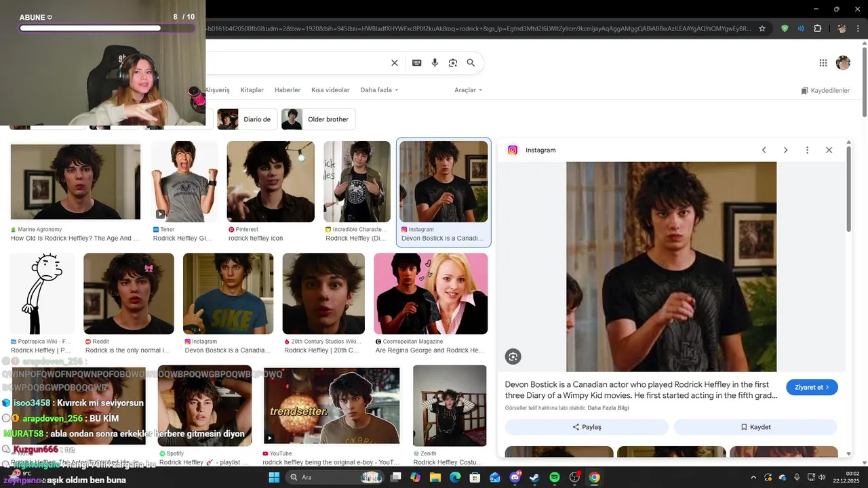Open preview panel's more options menu
868x488 pixels.
click(807, 150)
